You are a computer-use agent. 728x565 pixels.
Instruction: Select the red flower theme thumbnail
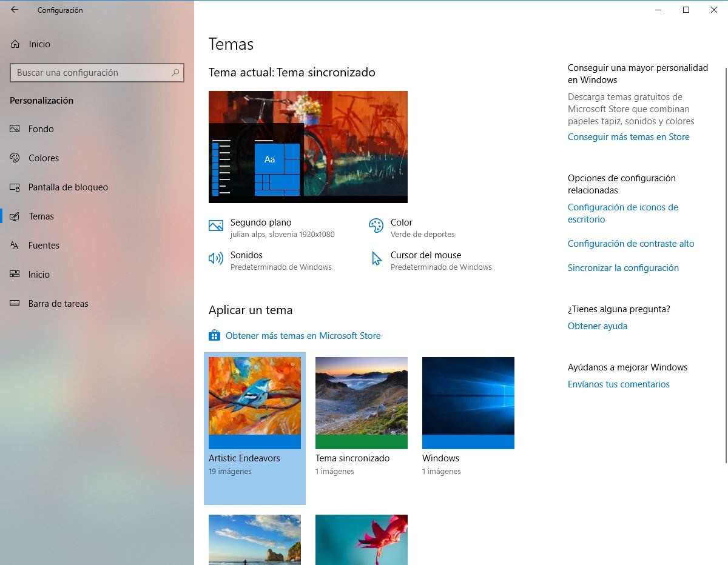point(362,540)
